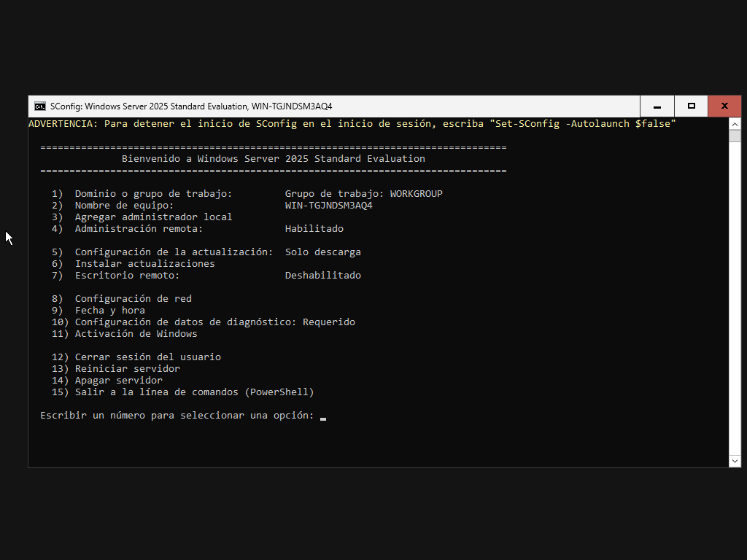The image size is (747, 560).
Task: Click the 'Solo descarga' value
Action: [323, 252]
